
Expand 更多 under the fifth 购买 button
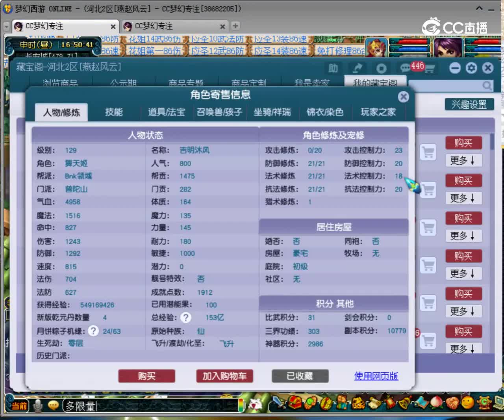pyautogui.click(x=464, y=311)
